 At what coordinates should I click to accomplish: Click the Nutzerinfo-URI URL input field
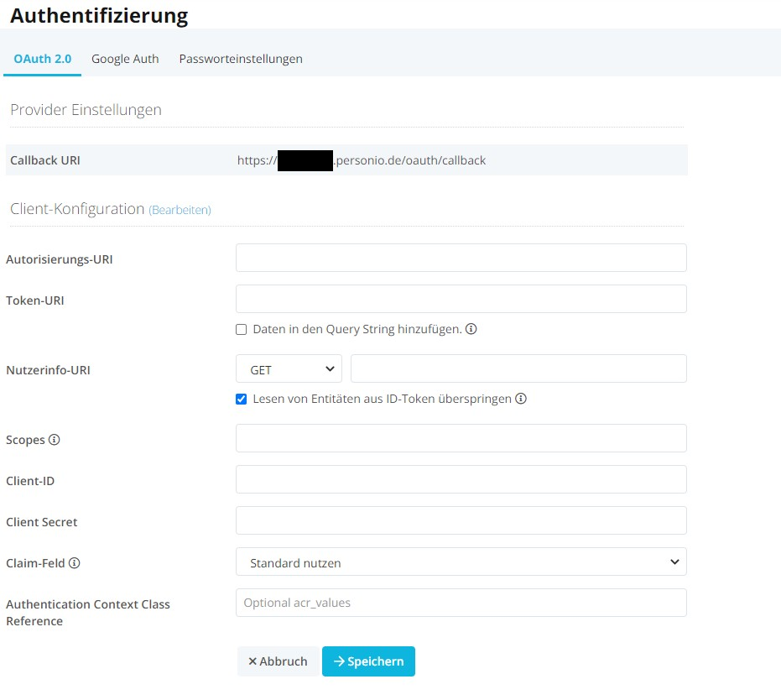coord(518,368)
